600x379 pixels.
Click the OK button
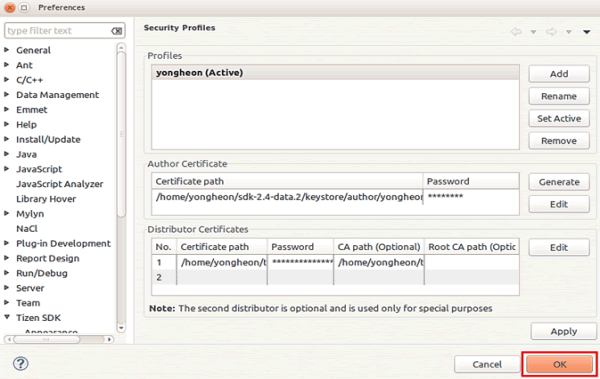[x=559, y=364]
